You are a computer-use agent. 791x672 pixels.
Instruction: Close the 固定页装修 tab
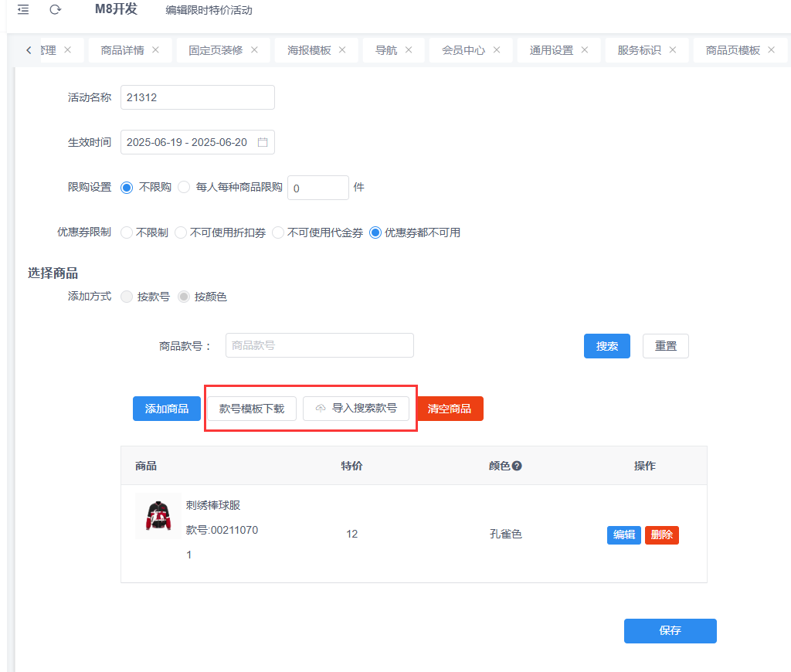[x=254, y=50]
